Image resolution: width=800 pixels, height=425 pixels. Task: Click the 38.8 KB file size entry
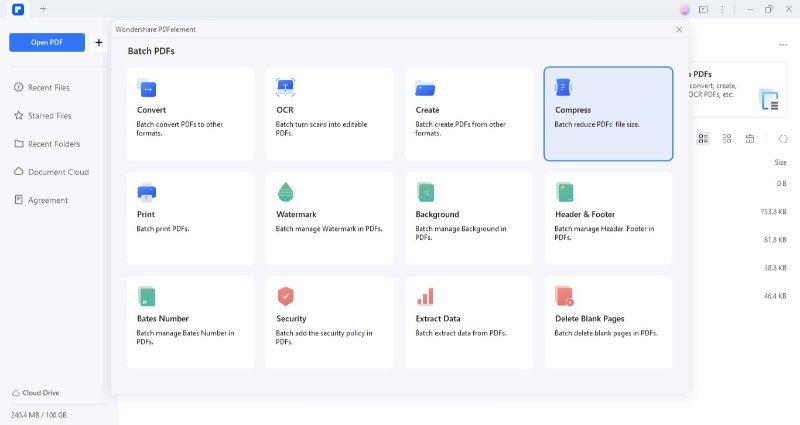click(775, 267)
